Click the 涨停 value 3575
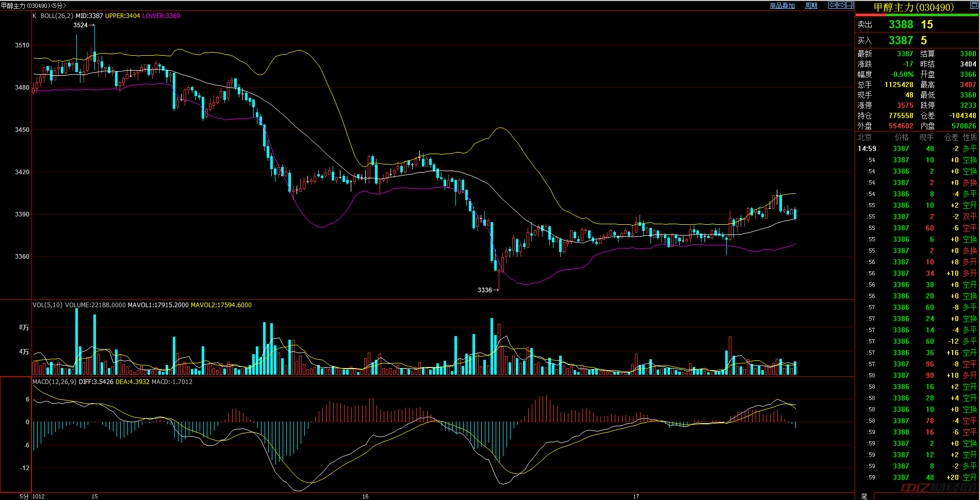This screenshot has height=500, width=980. coord(905,105)
